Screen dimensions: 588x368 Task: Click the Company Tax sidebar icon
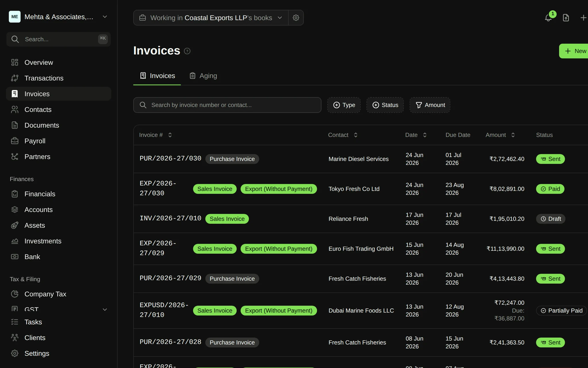[x=15, y=294]
